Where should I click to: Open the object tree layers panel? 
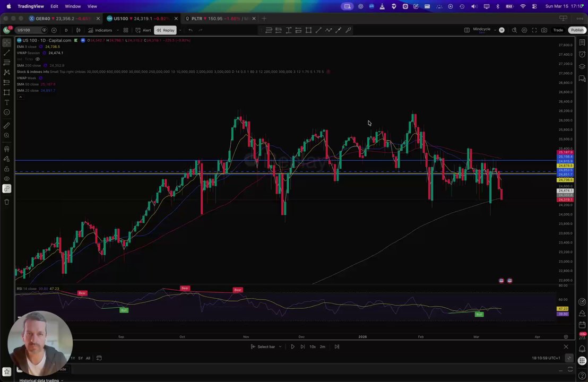[582, 66]
